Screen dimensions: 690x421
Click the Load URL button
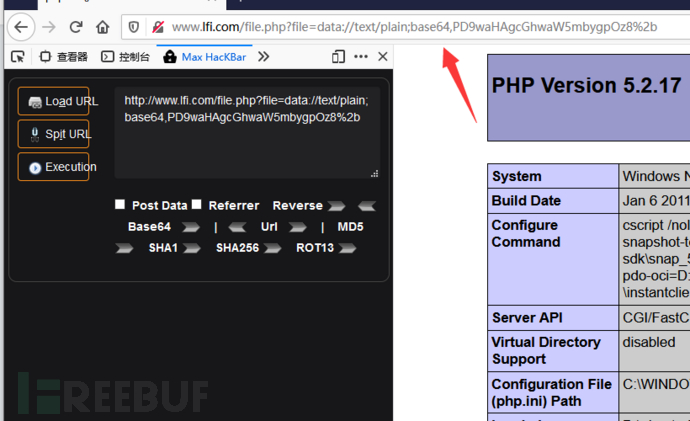54,101
